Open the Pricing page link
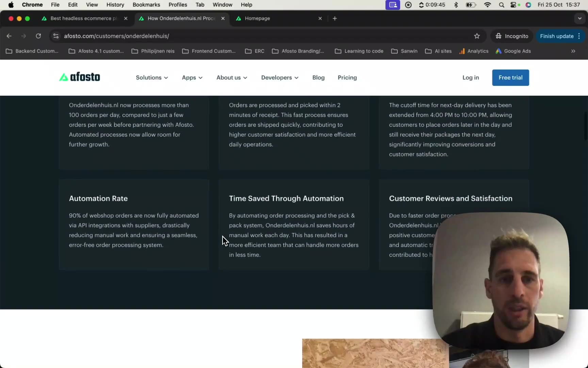The height and width of the screenshot is (368, 588). point(347,78)
